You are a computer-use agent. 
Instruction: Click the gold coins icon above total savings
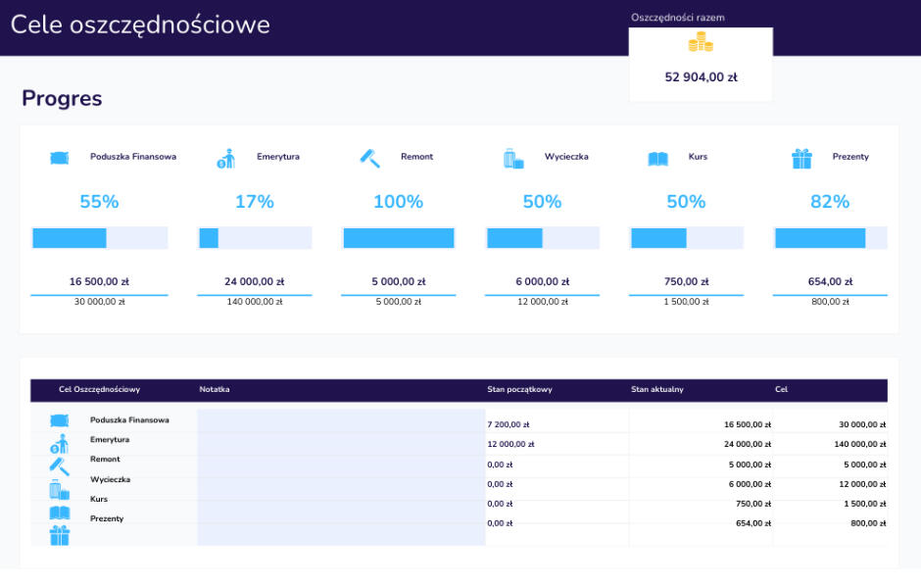(x=700, y=42)
